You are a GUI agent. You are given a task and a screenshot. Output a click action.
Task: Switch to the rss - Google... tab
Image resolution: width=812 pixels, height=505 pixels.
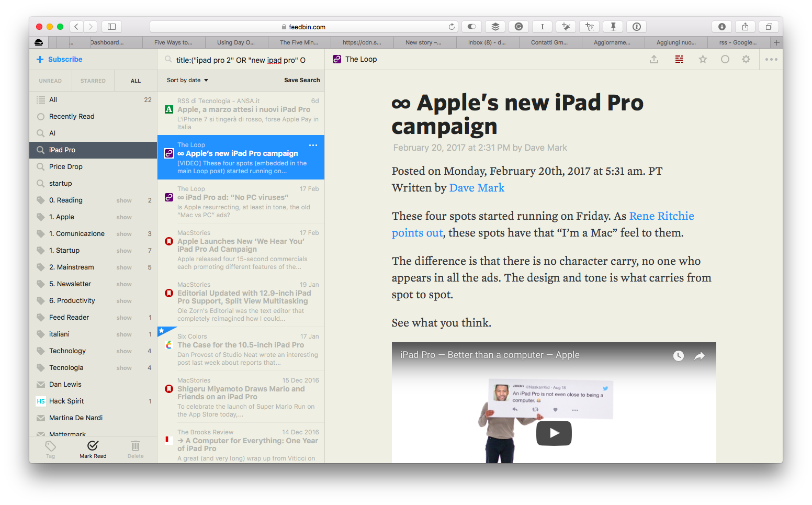738,42
